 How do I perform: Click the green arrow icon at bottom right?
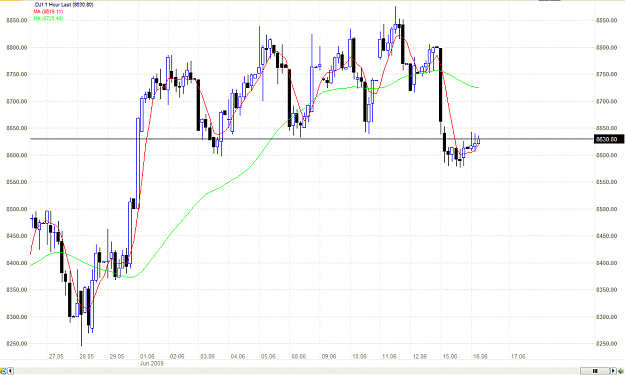[x=621, y=371]
